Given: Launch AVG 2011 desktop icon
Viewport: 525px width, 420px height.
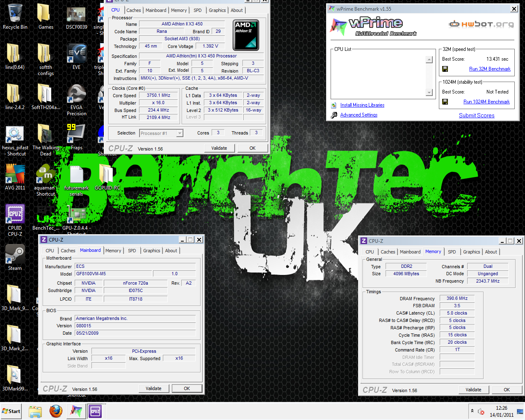Looking at the screenshot, I should click(x=15, y=177).
